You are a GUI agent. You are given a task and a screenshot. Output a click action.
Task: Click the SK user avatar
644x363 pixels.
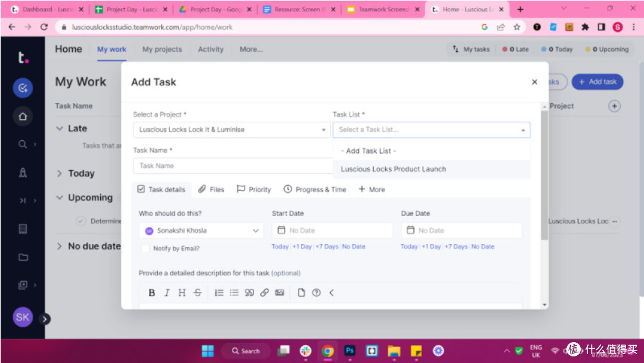[23, 317]
